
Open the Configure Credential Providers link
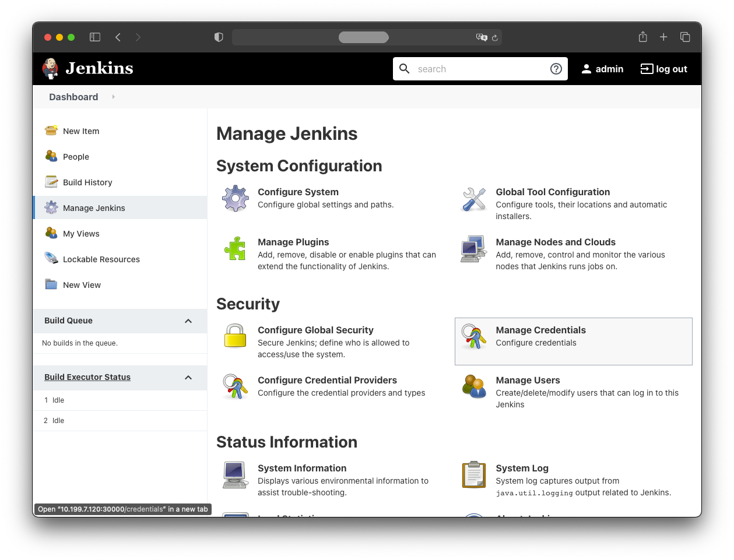327,380
